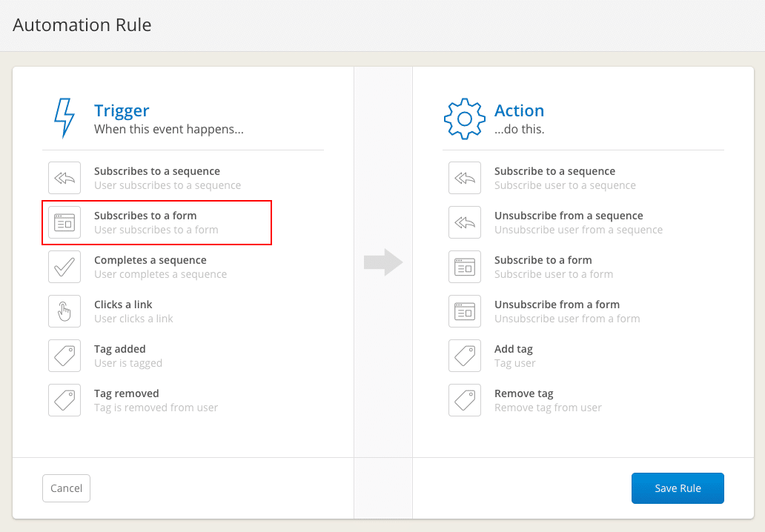This screenshot has height=532, width=765.
Task: Click "...do this." subtitle
Action: 519,129
